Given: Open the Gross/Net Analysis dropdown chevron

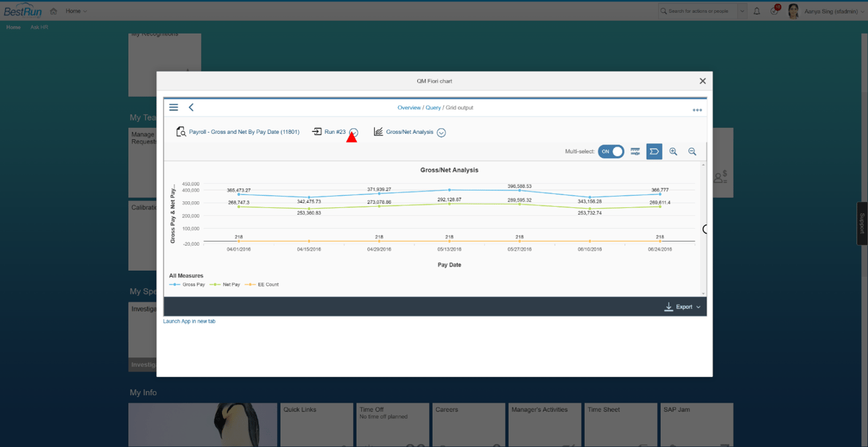Looking at the screenshot, I should point(441,133).
